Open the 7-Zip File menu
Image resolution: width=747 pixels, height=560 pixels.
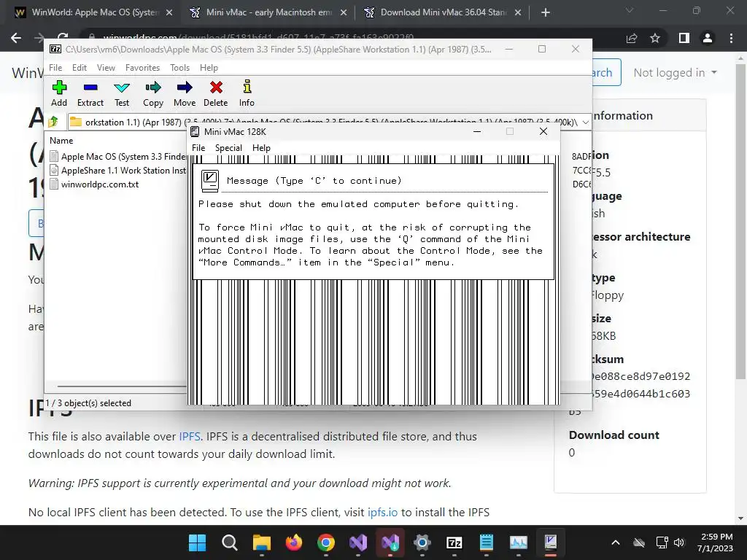point(55,68)
